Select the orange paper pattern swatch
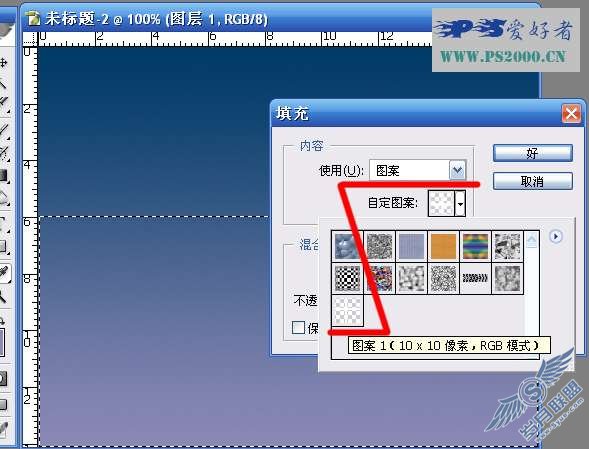This screenshot has width=589, height=449. [x=443, y=246]
